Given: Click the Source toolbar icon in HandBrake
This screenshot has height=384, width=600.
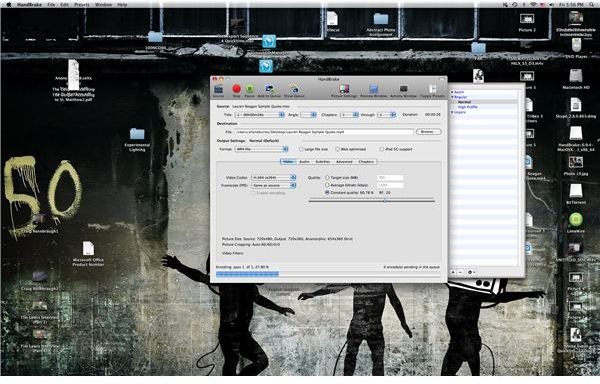Looking at the screenshot, I should [218, 90].
